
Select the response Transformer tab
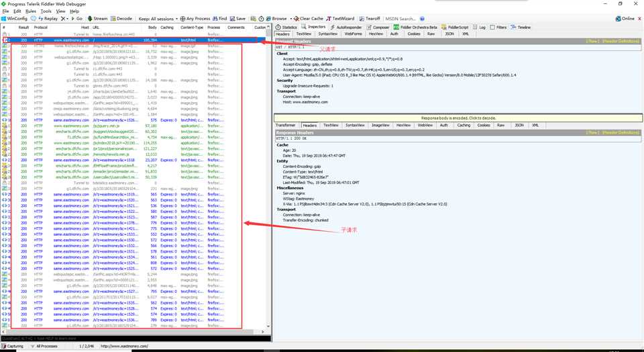coord(286,125)
